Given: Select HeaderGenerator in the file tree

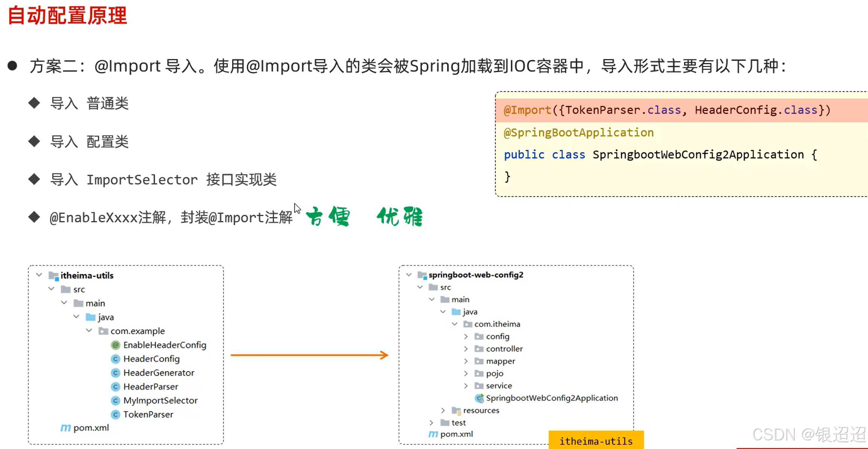Looking at the screenshot, I should tap(158, 373).
